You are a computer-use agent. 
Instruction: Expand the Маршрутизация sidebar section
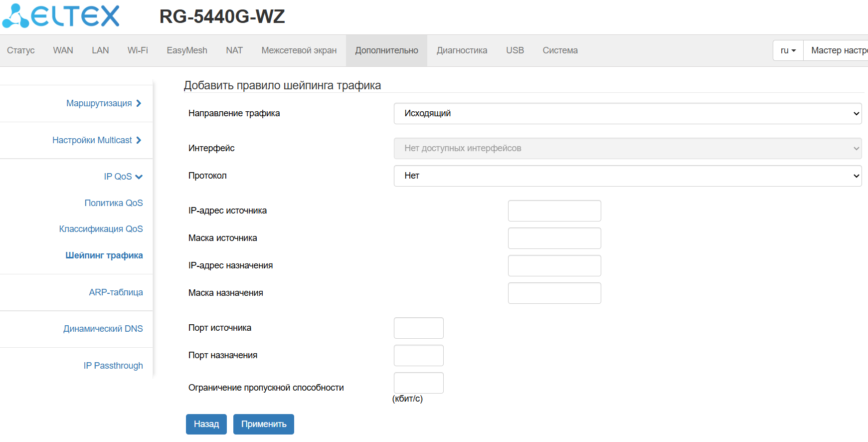[104, 103]
